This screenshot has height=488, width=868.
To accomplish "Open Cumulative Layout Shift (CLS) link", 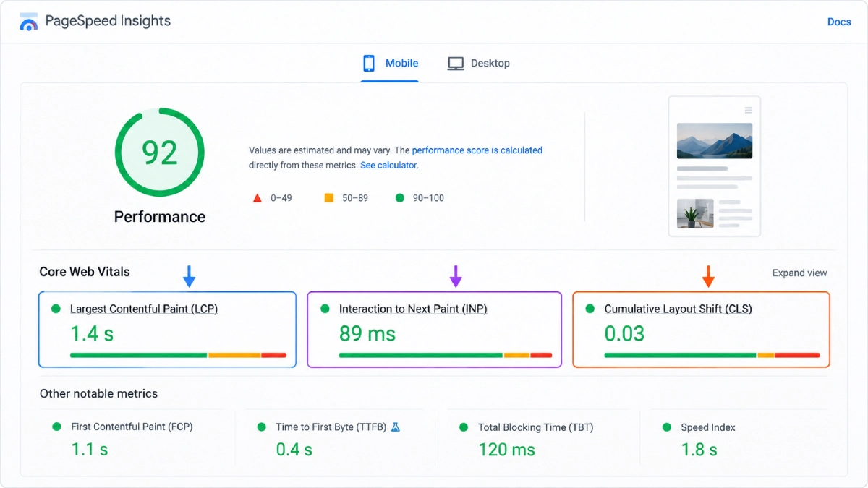I will (678, 309).
